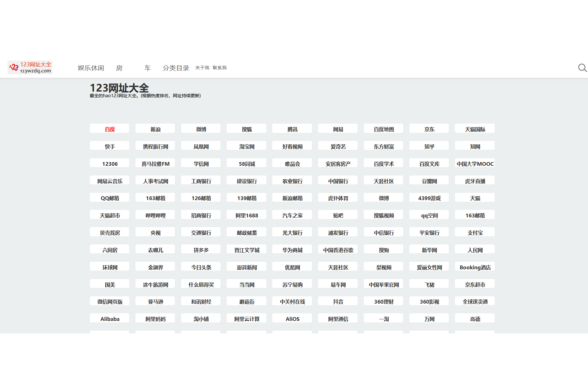Click 晋江文学城 link
The height and width of the screenshot is (392, 588).
247,250
